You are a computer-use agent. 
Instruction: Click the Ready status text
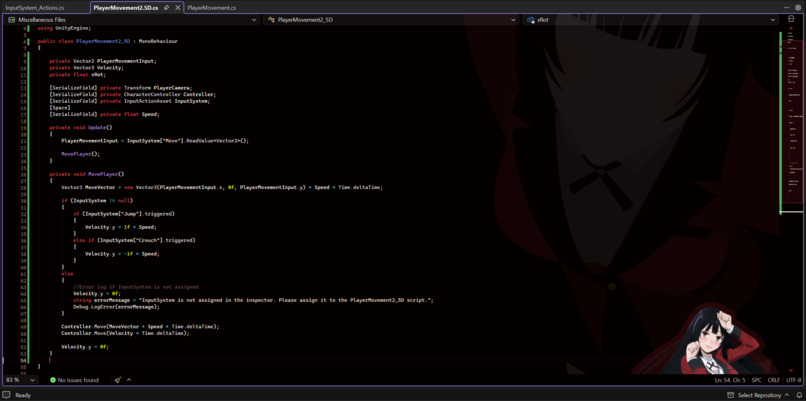click(23, 395)
